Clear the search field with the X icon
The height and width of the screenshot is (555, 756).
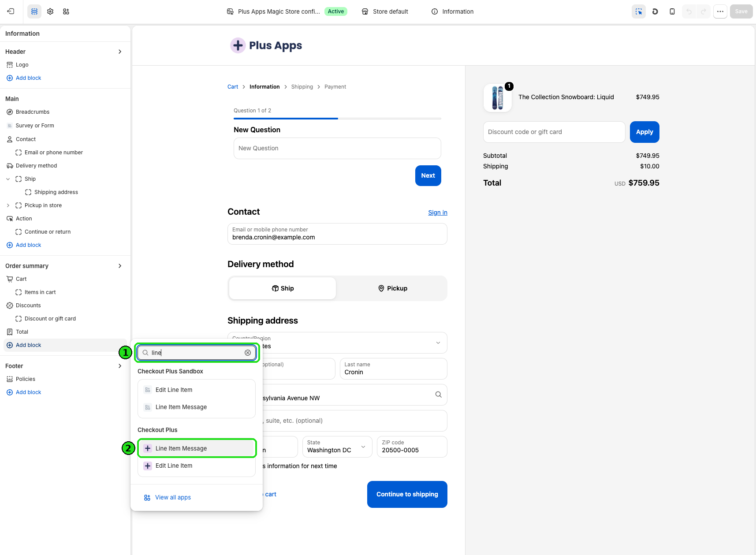pyautogui.click(x=248, y=353)
